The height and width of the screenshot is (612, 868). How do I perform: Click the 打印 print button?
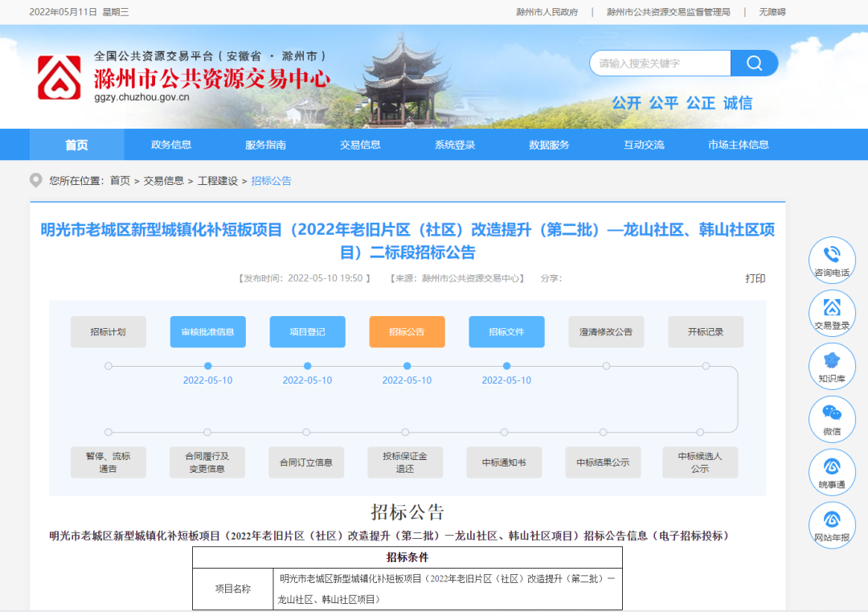pyautogui.click(x=754, y=278)
